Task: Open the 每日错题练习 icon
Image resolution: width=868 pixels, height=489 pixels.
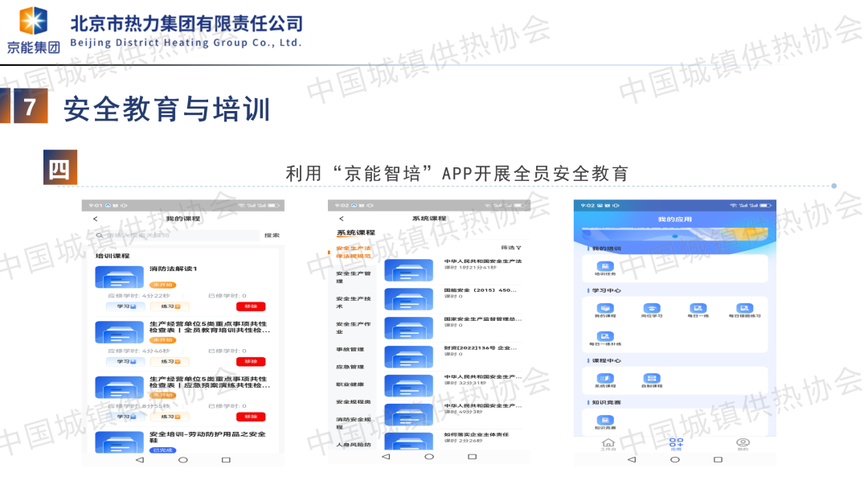Action: click(745, 310)
